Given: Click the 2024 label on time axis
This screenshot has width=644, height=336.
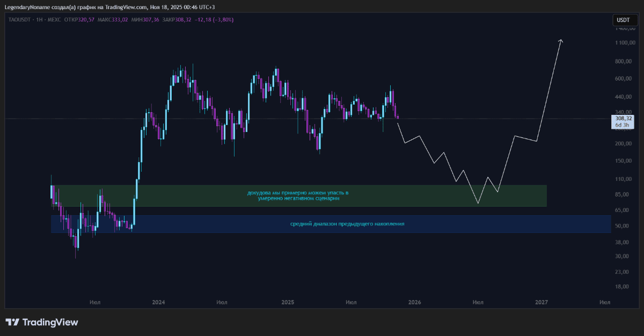Looking at the screenshot, I should point(158,302).
